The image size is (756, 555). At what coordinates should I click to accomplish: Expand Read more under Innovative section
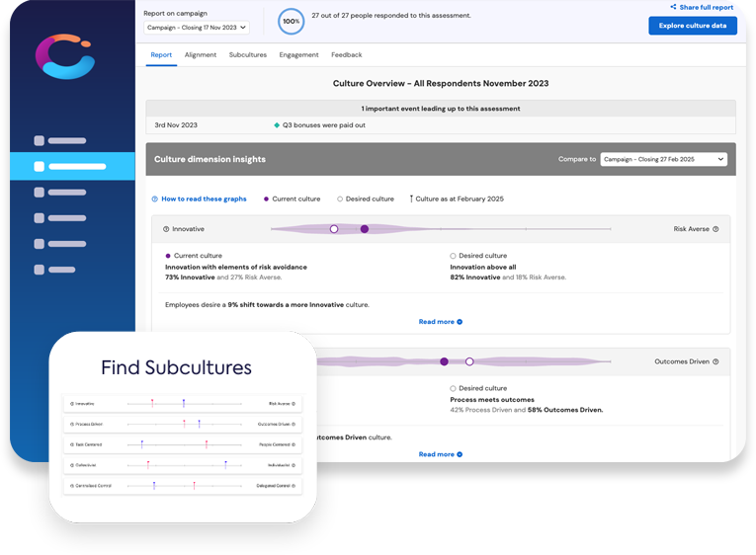coord(440,322)
